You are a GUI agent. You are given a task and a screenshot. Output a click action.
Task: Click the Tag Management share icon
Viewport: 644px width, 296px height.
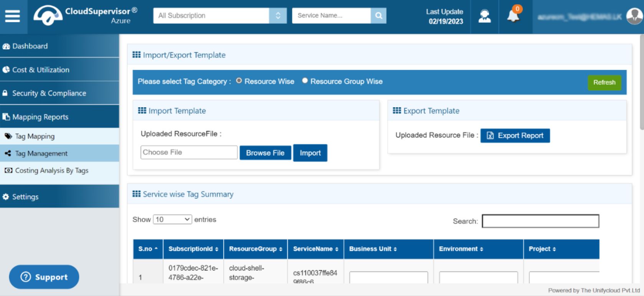point(8,153)
